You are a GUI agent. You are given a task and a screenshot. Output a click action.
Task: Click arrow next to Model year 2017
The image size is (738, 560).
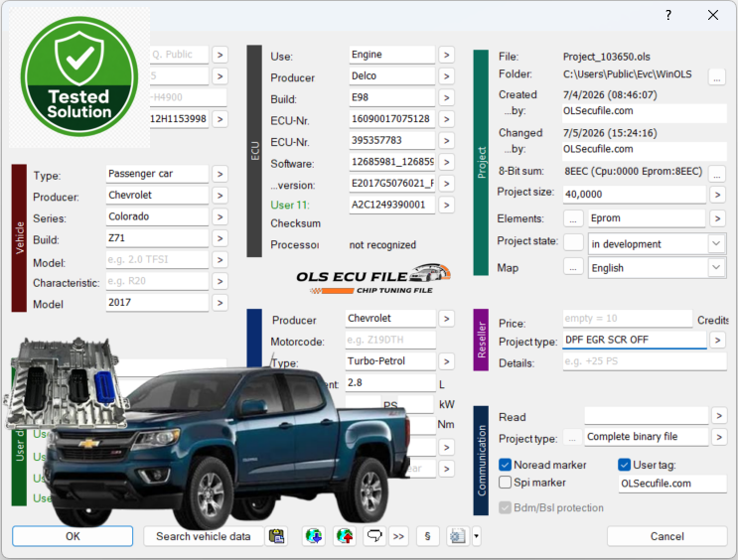[x=220, y=303]
